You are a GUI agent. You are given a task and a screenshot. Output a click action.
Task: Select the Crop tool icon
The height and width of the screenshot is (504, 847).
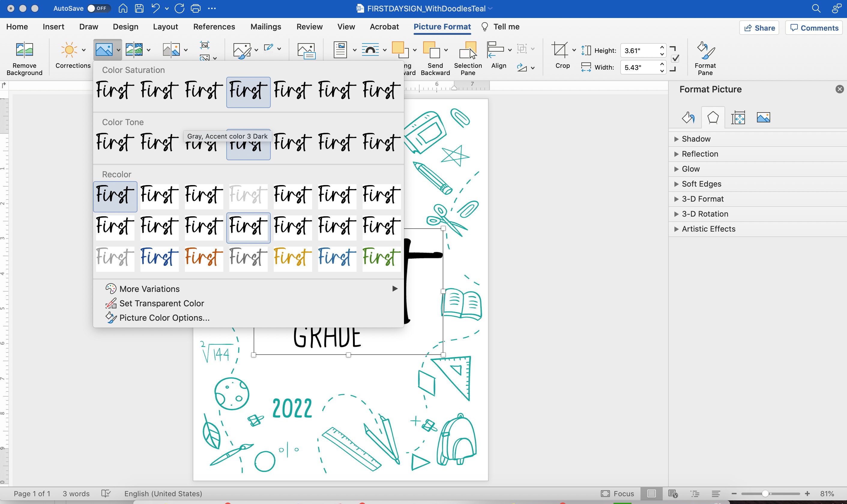point(559,50)
